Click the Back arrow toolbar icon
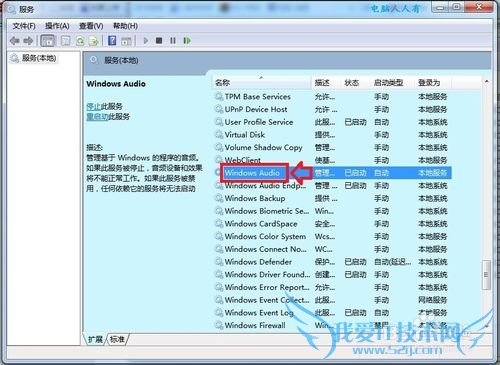This screenshot has height=365, width=500. pyautogui.click(x=15, y=41)
